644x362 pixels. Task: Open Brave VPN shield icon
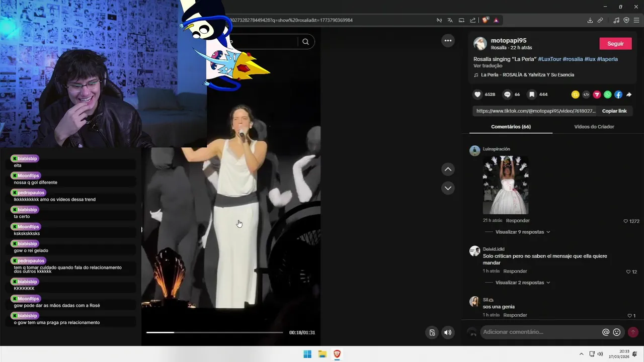coord(626,20)
